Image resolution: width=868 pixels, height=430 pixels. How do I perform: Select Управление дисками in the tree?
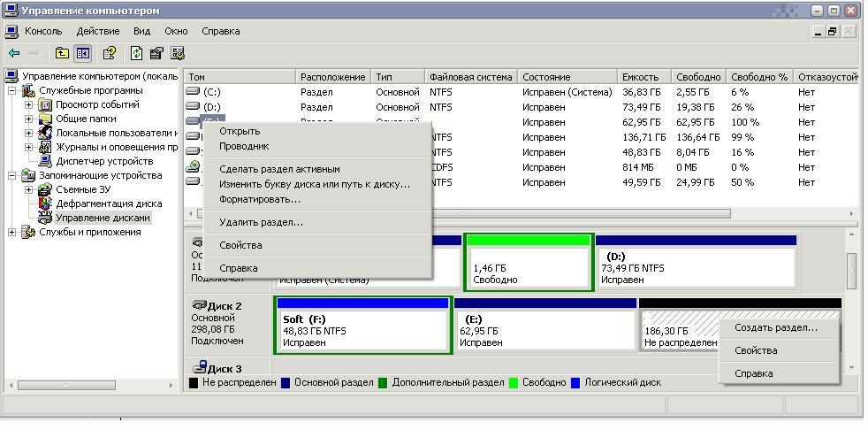(103, 219)
